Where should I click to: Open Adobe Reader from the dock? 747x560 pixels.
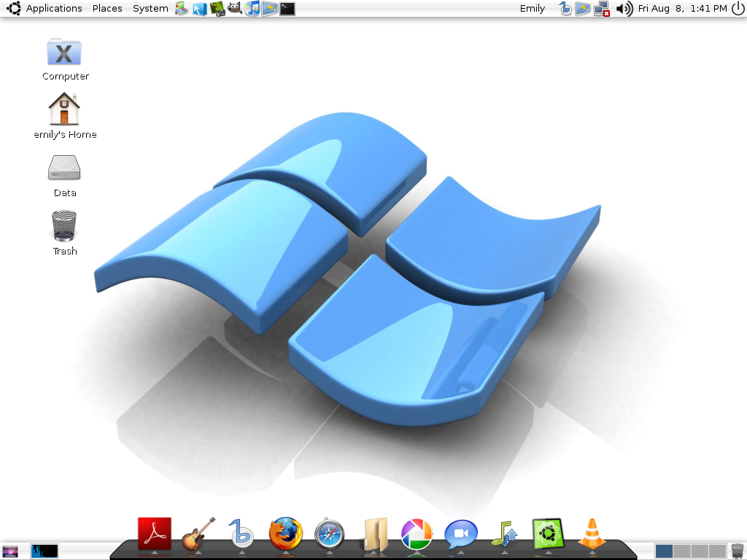[155, 533]
